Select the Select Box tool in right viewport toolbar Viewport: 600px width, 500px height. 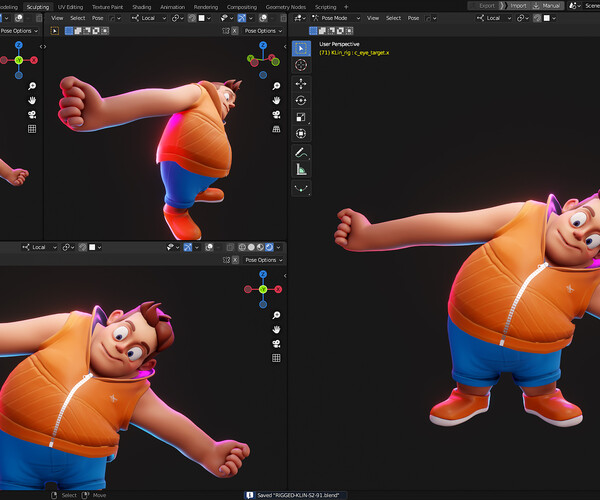click(x=301, y=49)
